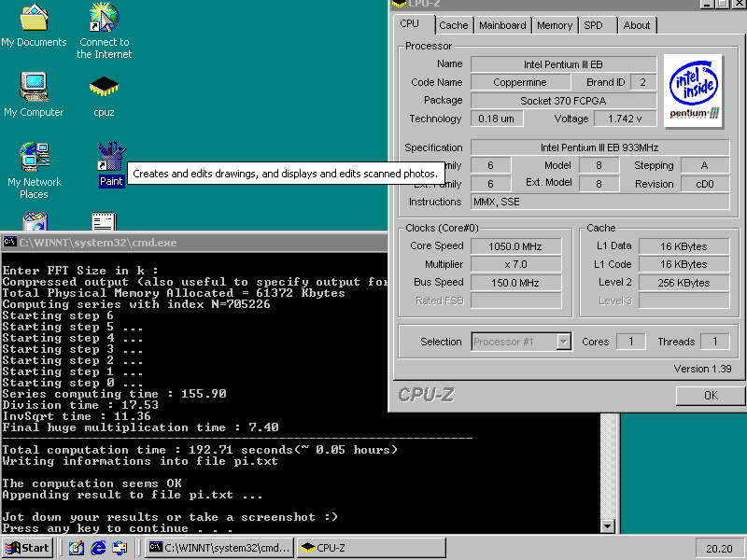
Task: Click the Multiplier value x 7.0
Action: (x=515, y=264)
